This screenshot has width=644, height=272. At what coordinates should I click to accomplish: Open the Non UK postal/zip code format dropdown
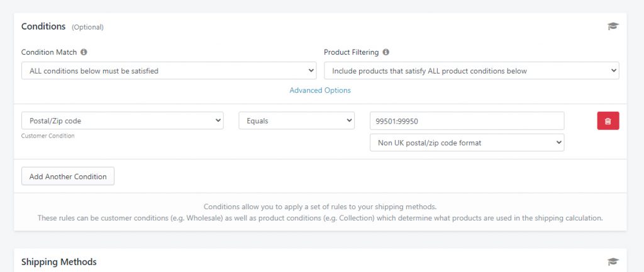467,143
